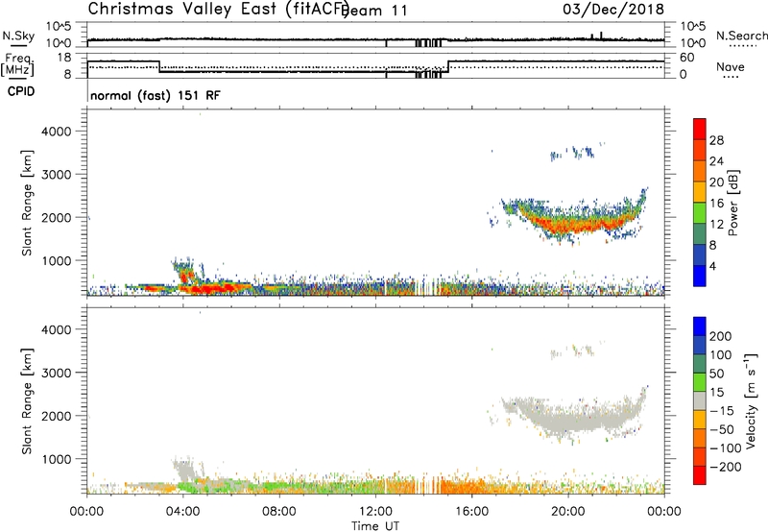Screen dimensions: 768x532
Task: Click the "1000" tick on the power panel
Action: (57, 260)
